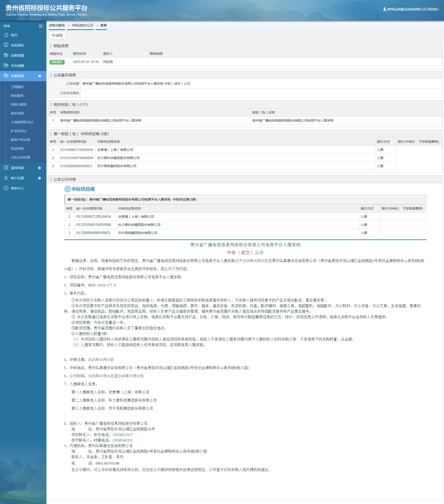Click the 中标(成交)公示 breadcrumb tab
Screen dimensions: 444x504
point(83,26)
